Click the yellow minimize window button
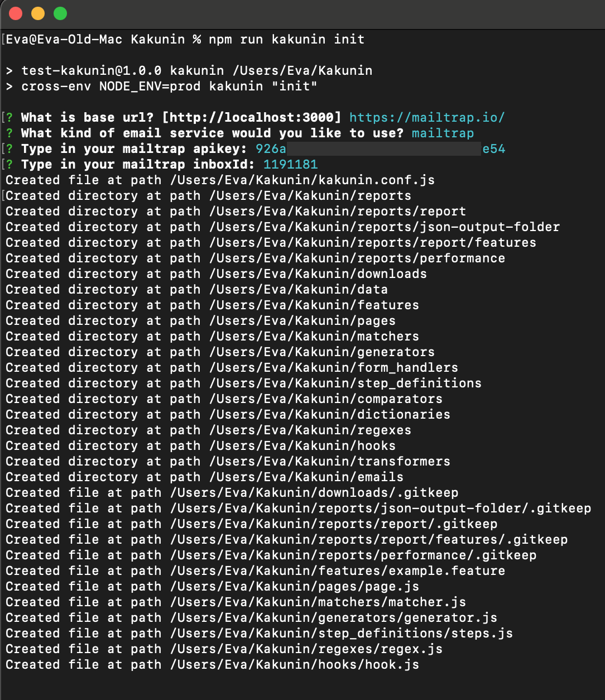The width and height of the screenshot is (605, 700). (38, 13)
